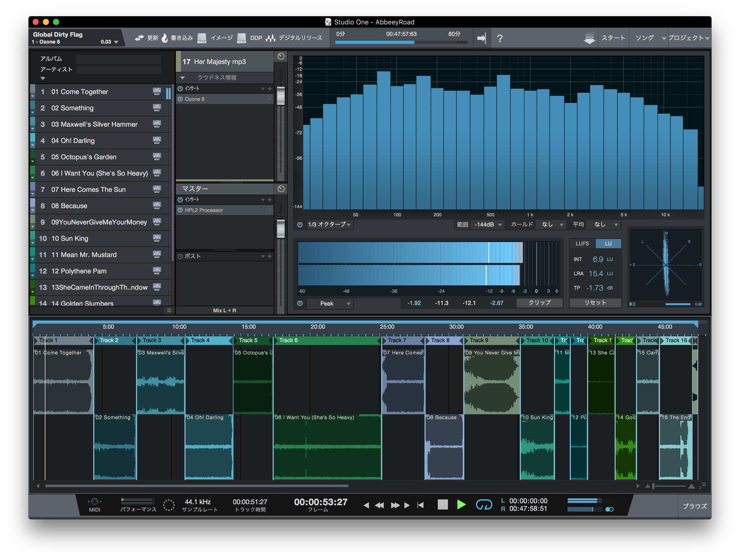
Task: Open the -144dB range dropdown
Action: [x=488, y=224]
